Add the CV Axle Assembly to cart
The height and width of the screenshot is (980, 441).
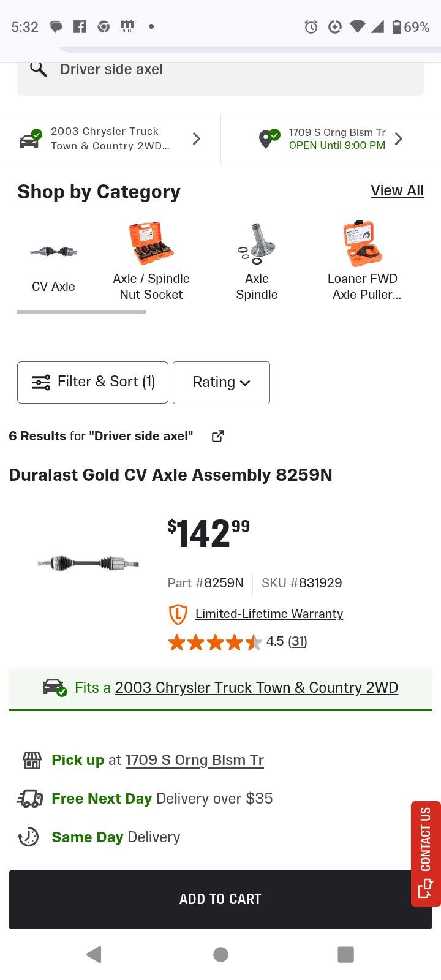(x=221, y=899)
